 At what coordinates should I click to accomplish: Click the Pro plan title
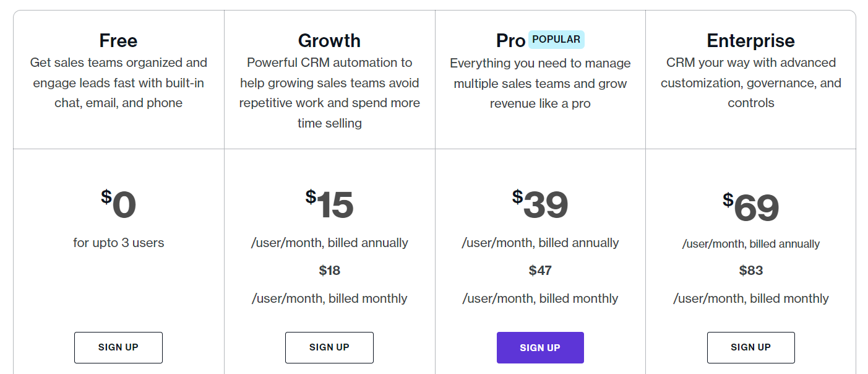pyautogui.click(x=510, y=41)
